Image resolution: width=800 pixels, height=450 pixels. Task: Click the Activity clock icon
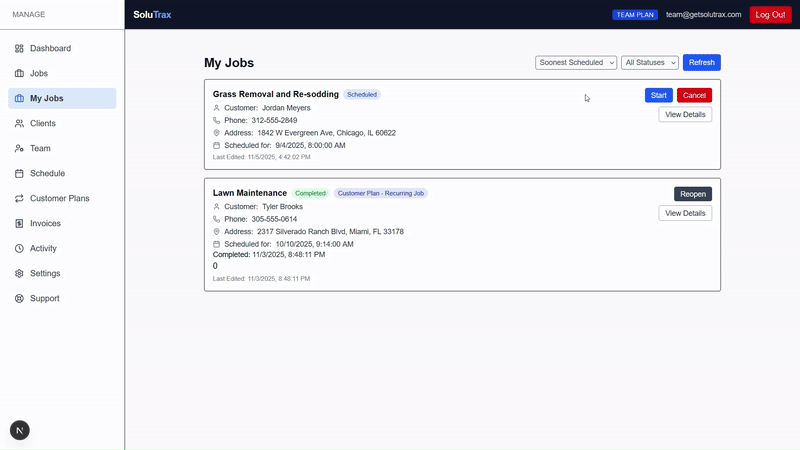point(19,248)
